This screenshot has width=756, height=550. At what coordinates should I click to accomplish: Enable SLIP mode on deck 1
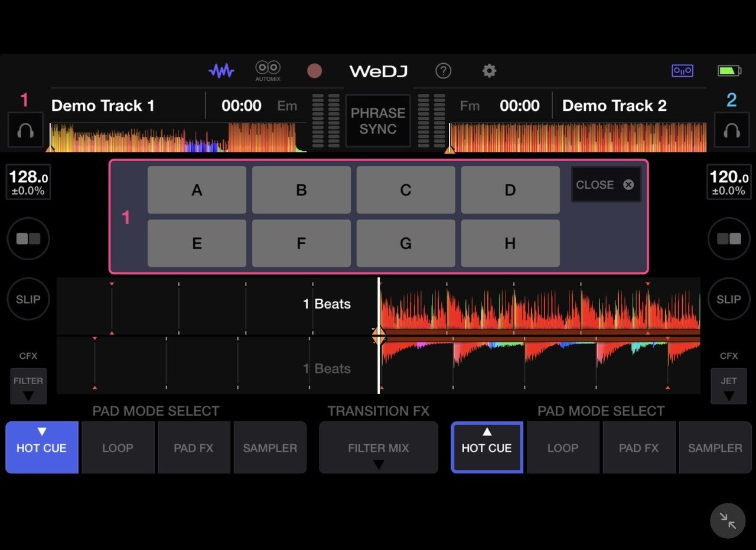click(x=28, y=299)
